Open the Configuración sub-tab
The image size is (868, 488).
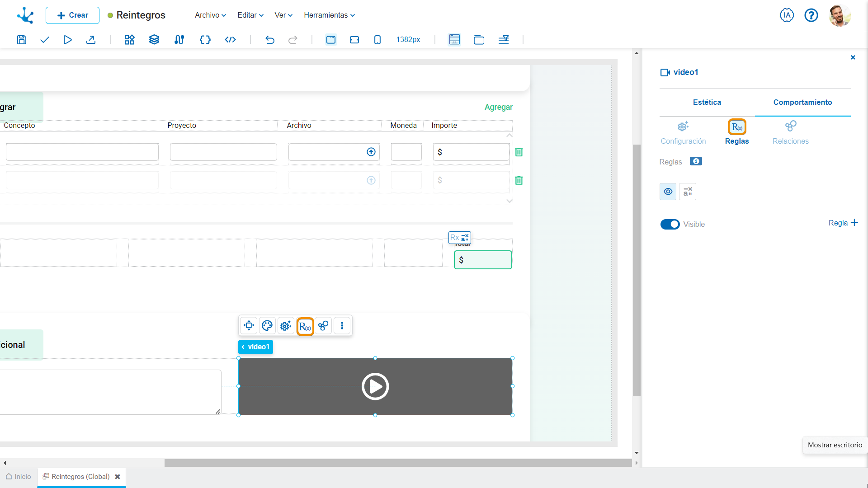pos(683,133)
